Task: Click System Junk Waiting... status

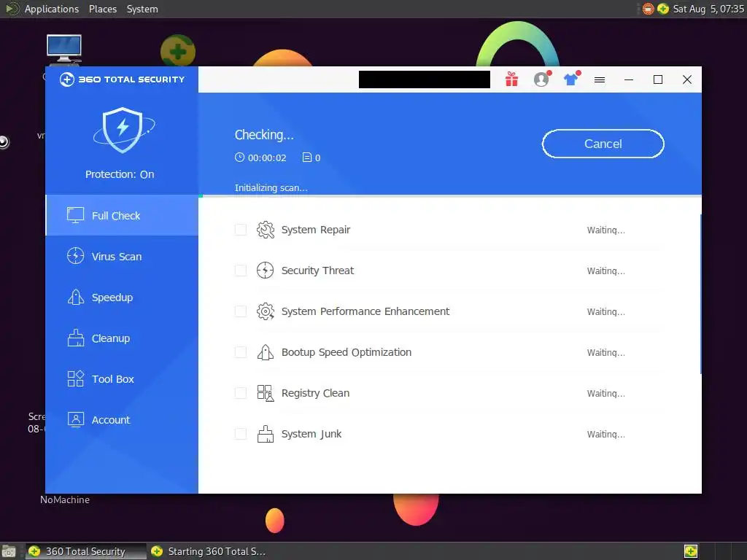Action: point(605,435)
